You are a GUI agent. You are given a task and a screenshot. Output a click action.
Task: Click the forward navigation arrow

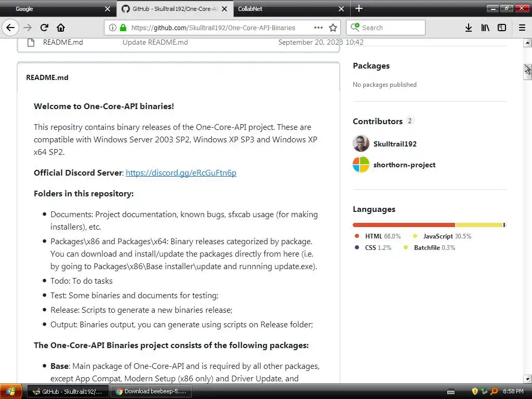[28, 28]
